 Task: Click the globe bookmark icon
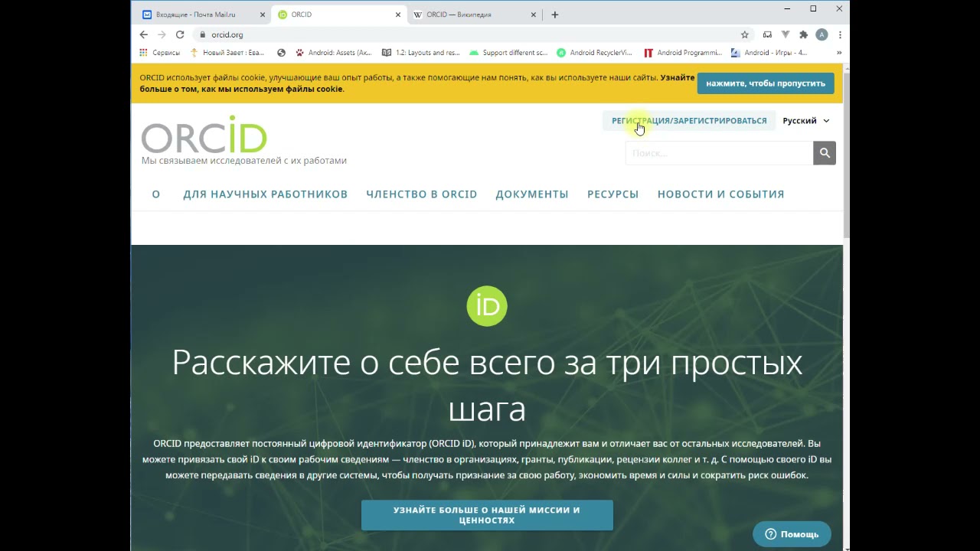281,53
